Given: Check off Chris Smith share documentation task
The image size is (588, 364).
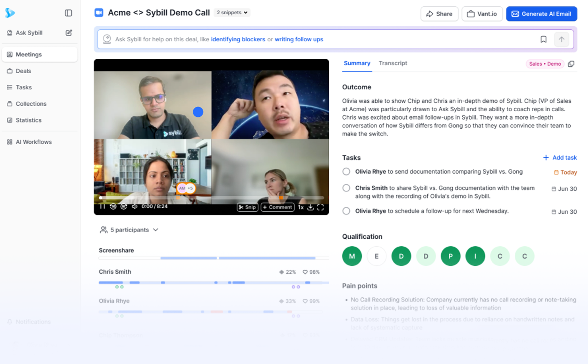Looking at the screenshot, I should 346,188.
